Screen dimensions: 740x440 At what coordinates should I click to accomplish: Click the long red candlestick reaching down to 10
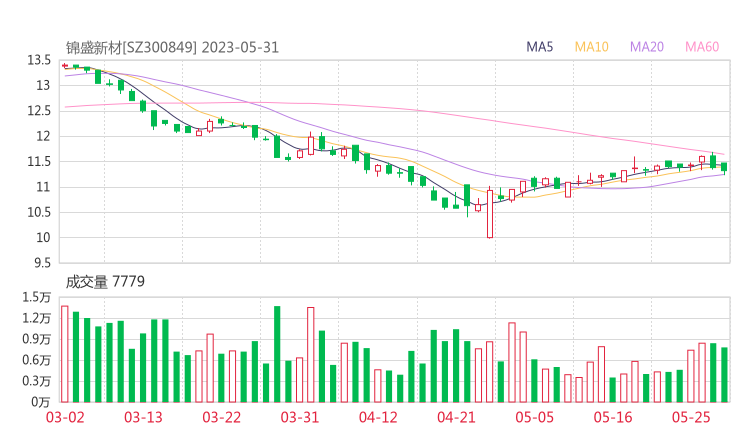pos(490,214)
